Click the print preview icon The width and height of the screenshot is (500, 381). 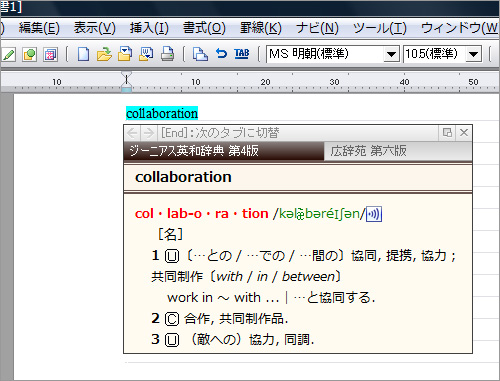pos(200,54)
